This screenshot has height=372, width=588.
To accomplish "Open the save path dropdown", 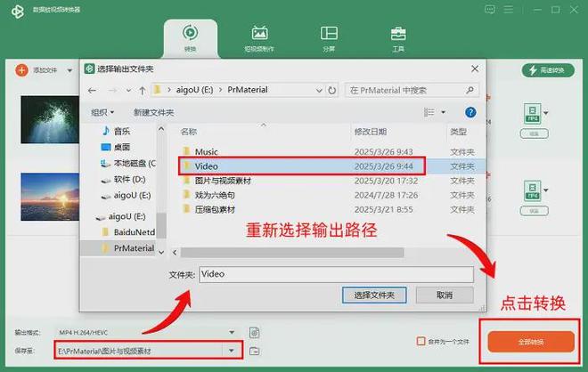I will pos(233,351).
